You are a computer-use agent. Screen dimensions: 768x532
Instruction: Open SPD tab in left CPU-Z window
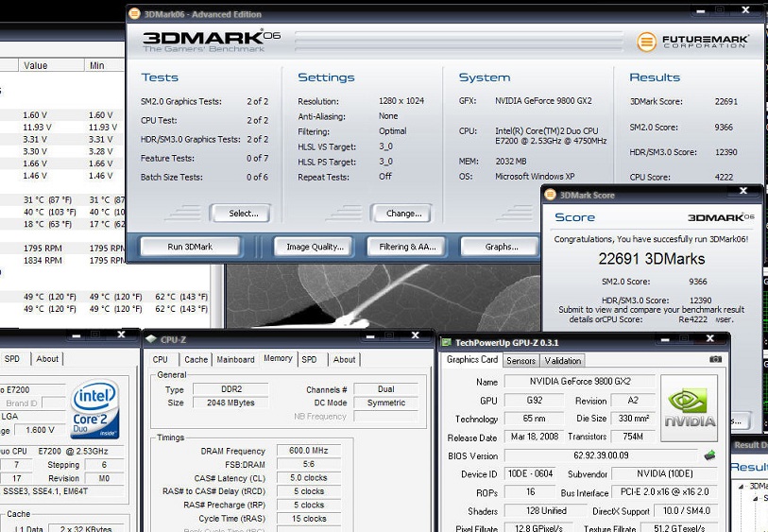pyautogui.click(x=11, y=358)
